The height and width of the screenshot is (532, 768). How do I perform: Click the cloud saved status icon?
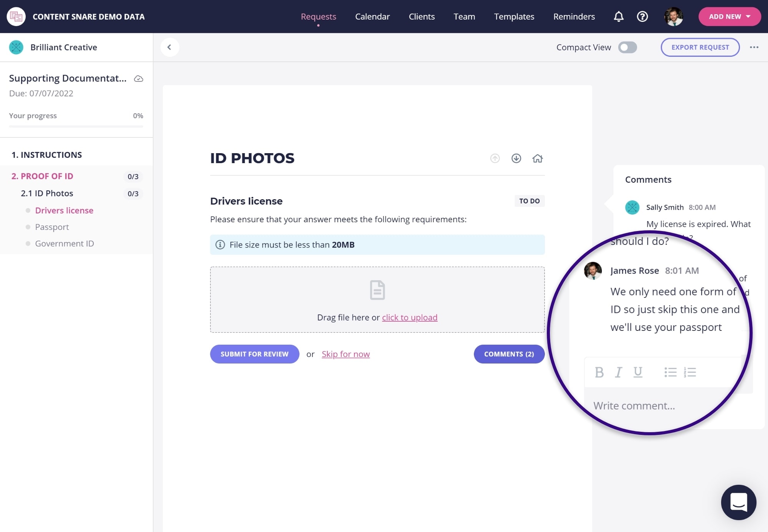pos(139,79)
